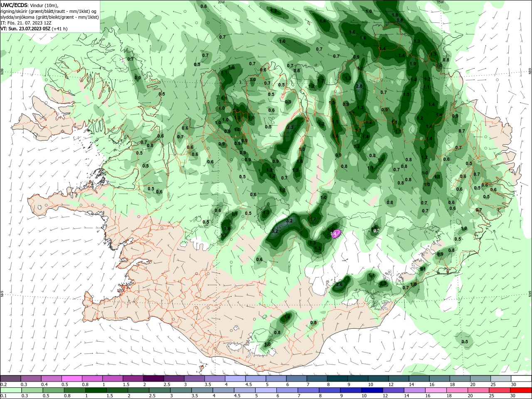
Task: Click the bottom-row swatch labeled 20
Action: pos(478,391)
